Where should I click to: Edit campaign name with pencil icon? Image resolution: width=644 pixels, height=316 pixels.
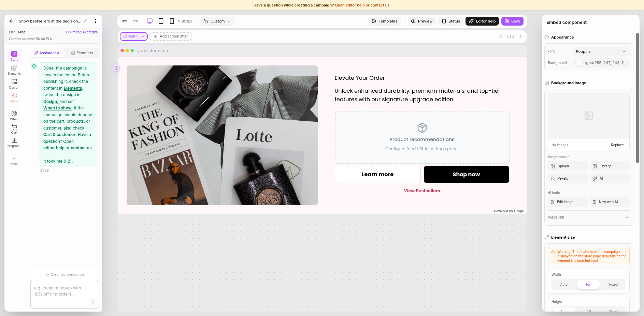pos(86,21)
